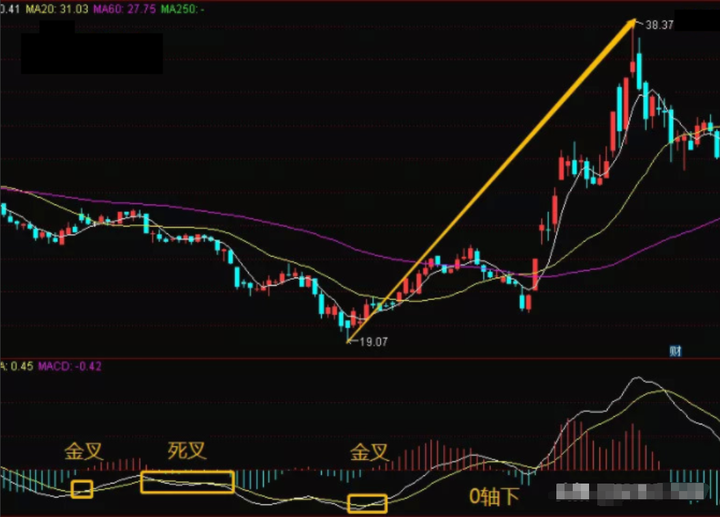Click the blurred watermark at bottom right
The image size is (720, 517).
pos(628,492)
